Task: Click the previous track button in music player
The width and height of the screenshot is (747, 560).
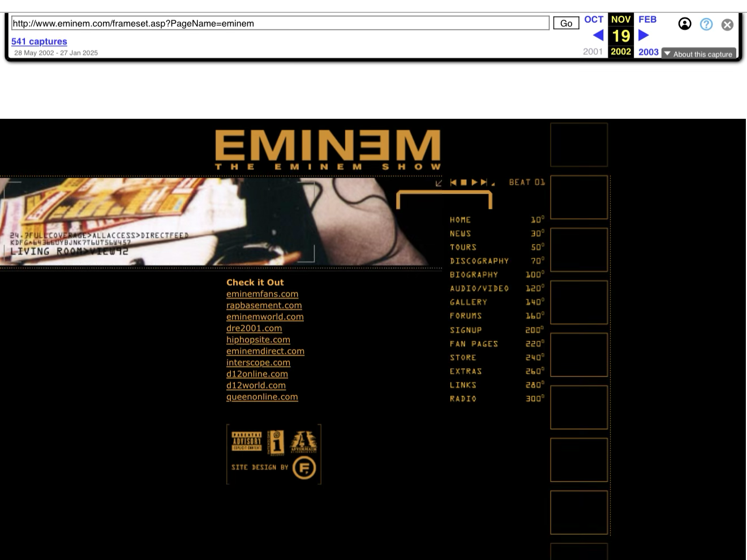Action: pyautogui.click(x=453, y=182)
